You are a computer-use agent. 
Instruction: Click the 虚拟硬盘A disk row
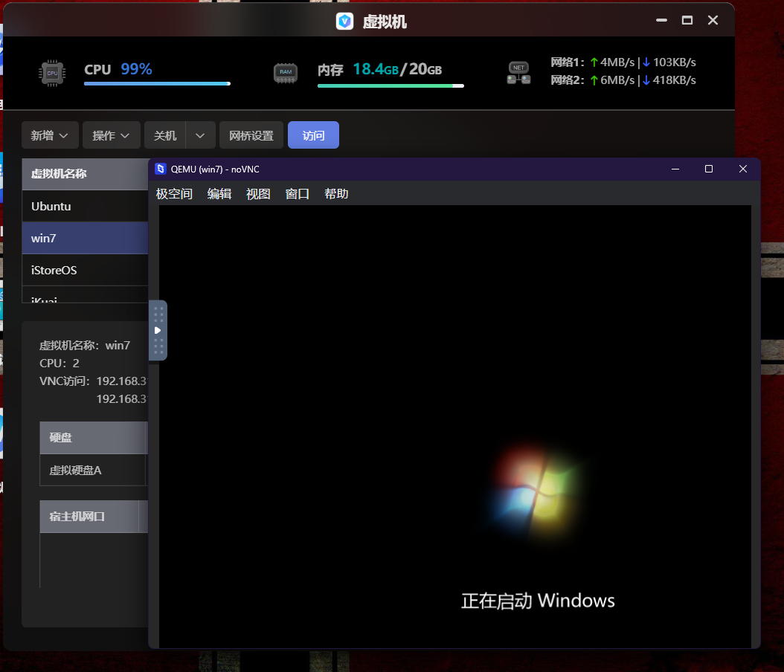point(94,470)
